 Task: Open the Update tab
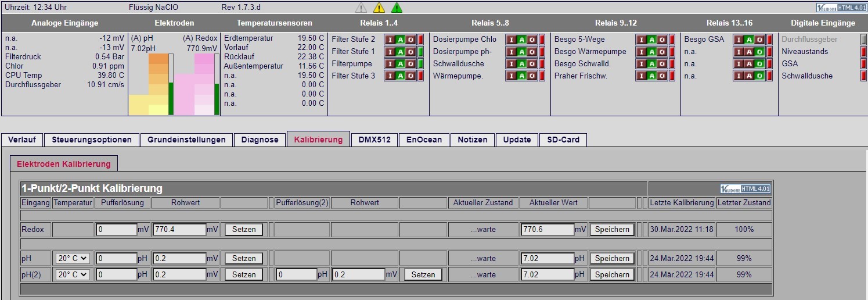click(x=517, y=140)
